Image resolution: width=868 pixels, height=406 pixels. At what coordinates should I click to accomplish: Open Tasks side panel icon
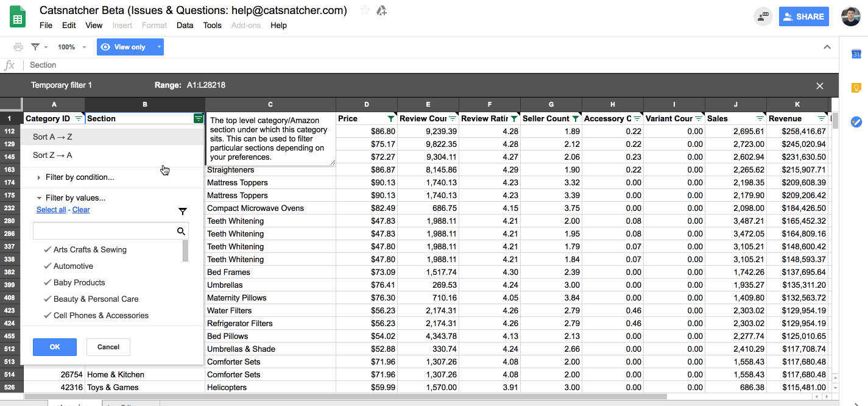pyautogui.click(x=856, y=122)
